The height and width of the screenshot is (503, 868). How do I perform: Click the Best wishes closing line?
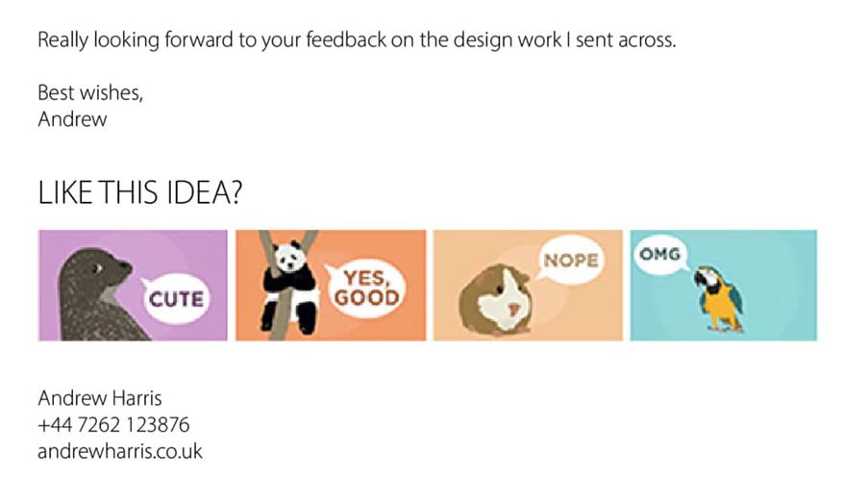click(90, 92)
